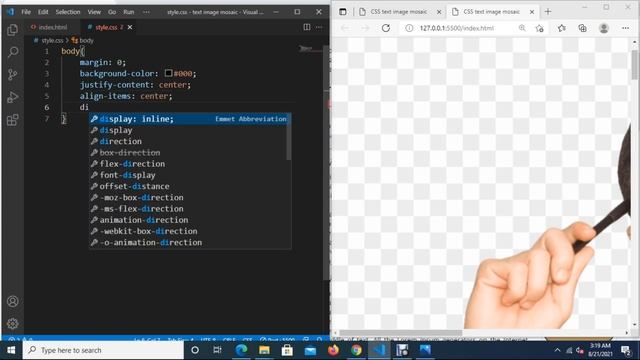This screenshot has height=360, width=640.
Task: Close the first Edge browser tab
Action: [x=439, y=12]
